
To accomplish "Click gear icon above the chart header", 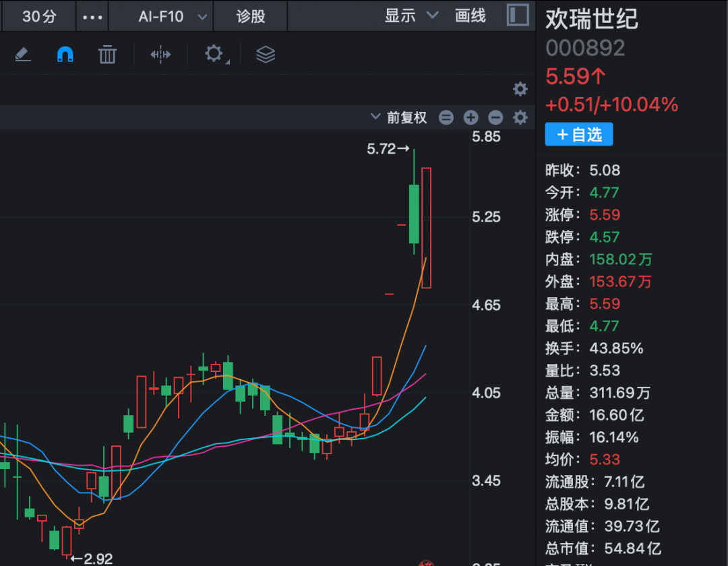I will pos(520,89).
